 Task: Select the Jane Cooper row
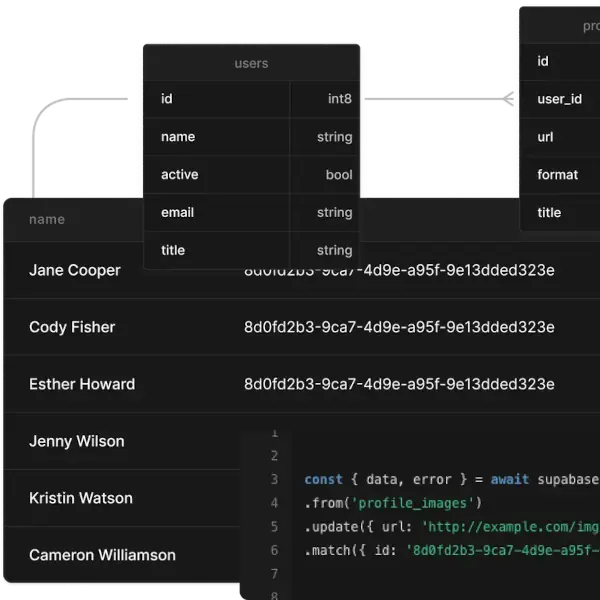click(x=75, y=271)
